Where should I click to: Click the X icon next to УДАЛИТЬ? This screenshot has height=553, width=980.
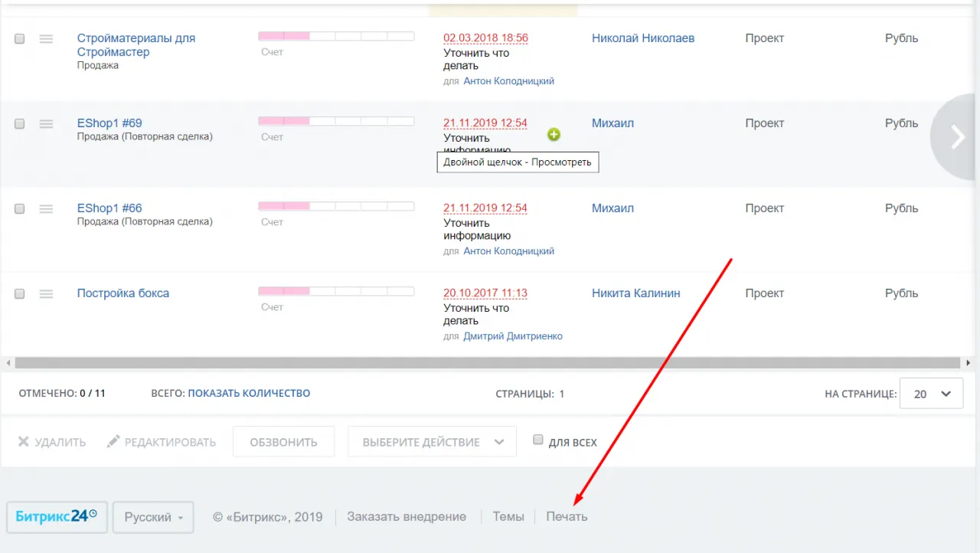coord(22,441)
